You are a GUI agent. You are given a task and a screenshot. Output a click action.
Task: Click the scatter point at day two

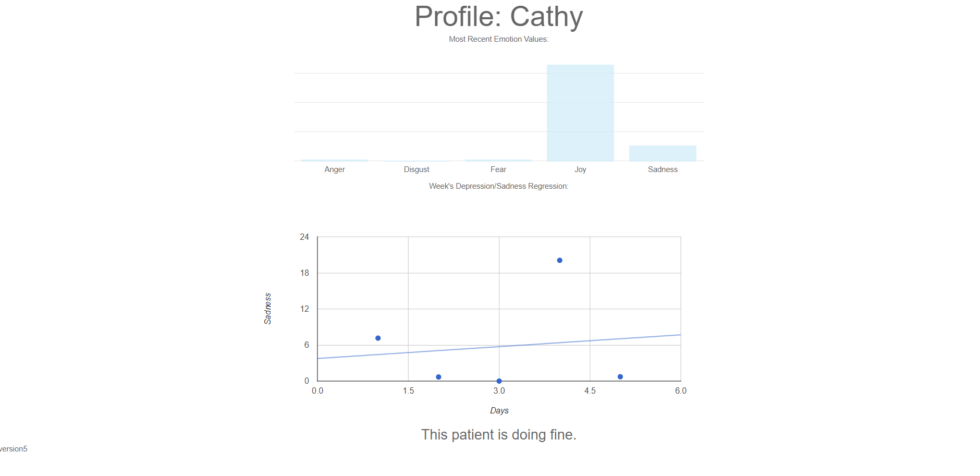coord(438,377)
